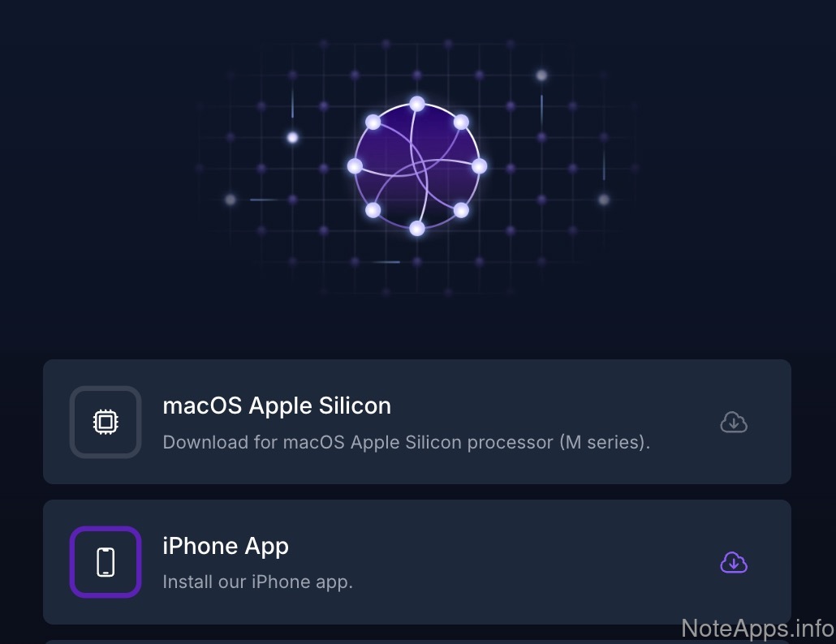
Task: Click the bright glowing dot left of the globe
Action: tap(292, 138)
